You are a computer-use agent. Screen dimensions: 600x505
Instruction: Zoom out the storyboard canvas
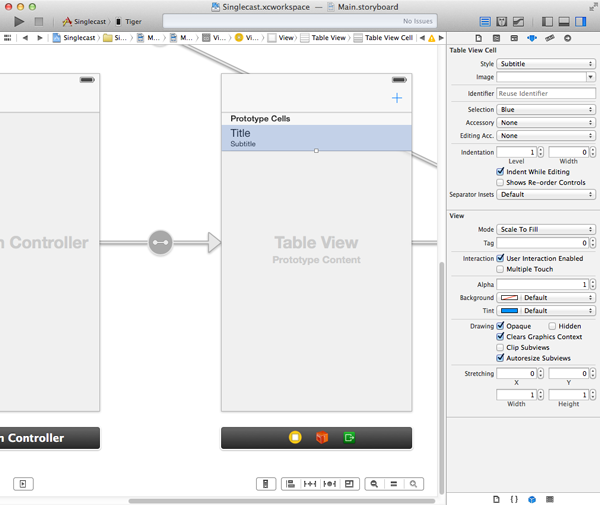(x=374, y=484)
